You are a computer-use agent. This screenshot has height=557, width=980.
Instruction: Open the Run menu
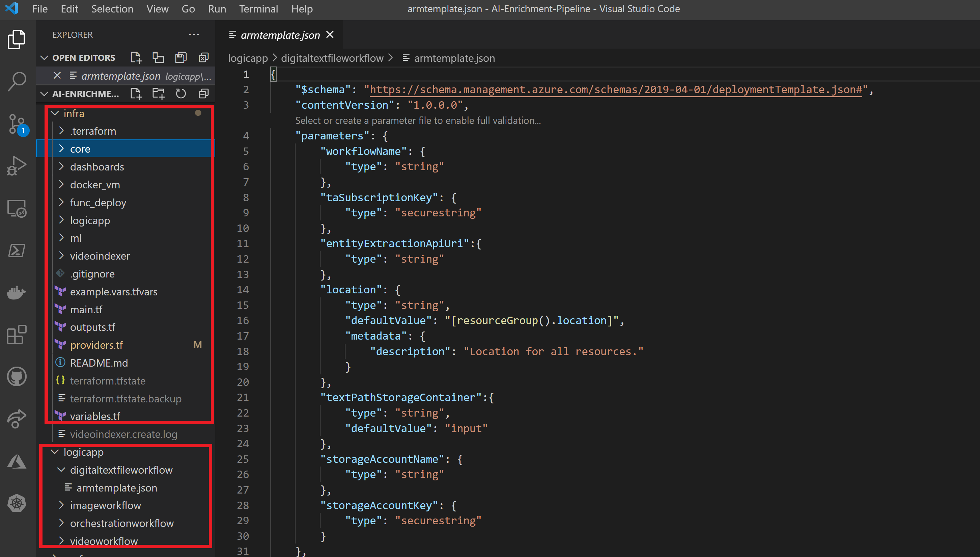pyautogui.click(x=217, y=8)
